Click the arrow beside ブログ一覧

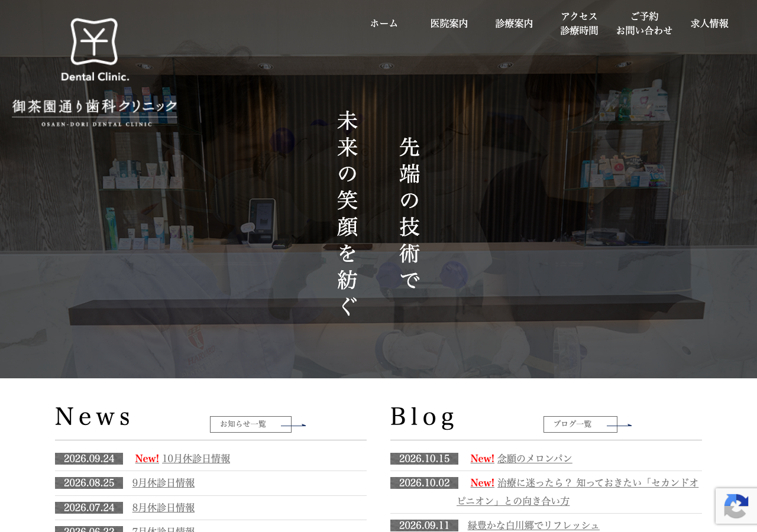[x=619, y=425]
